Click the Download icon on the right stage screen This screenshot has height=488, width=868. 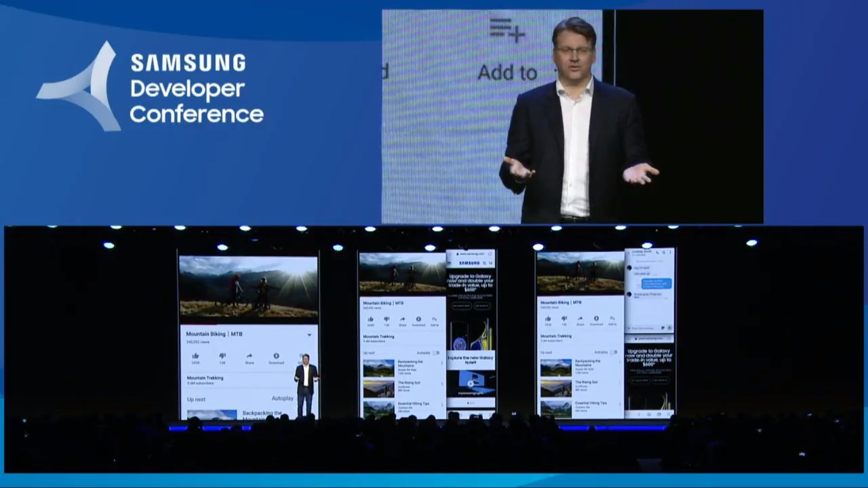[596, 319]
